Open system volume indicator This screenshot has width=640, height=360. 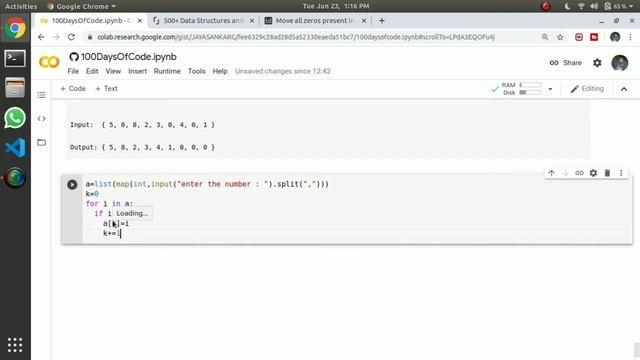(x=594, y=6)
